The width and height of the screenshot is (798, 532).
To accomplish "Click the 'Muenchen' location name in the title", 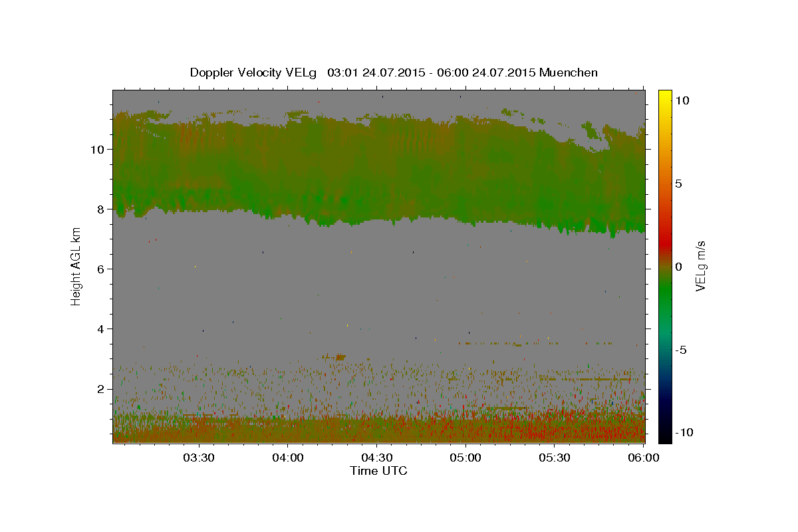I will click(569, 72).
